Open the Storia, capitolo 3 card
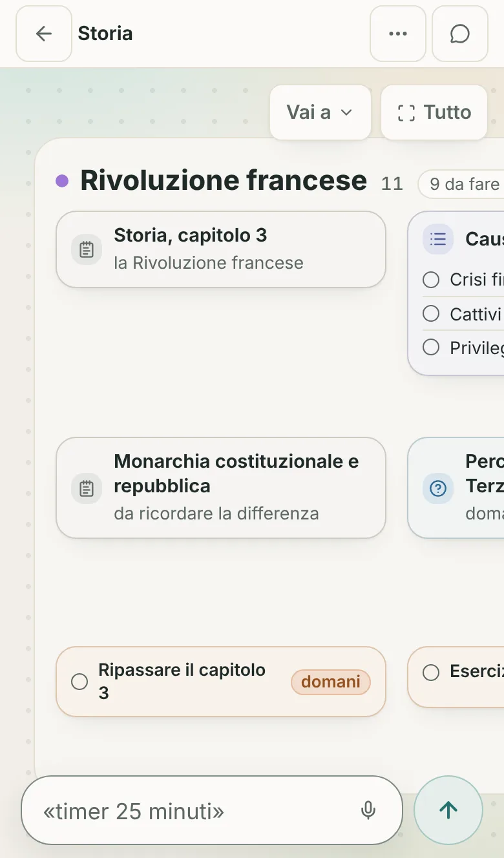 pos(221,249)
